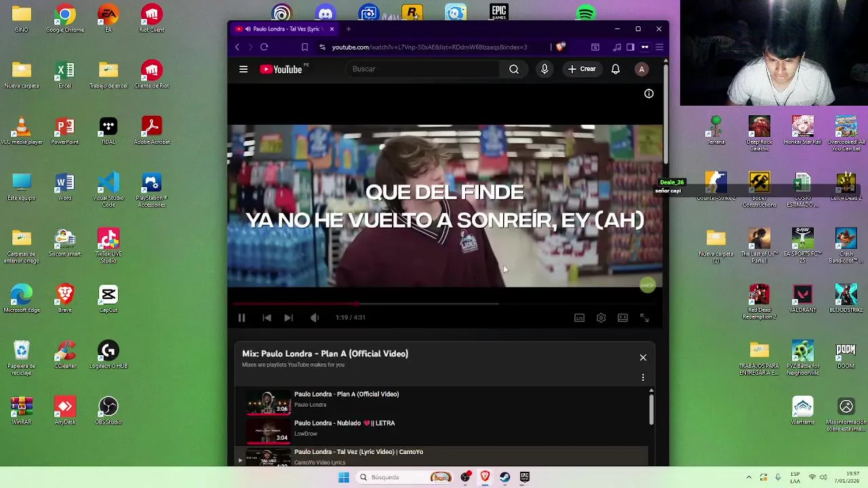Viewport: 868px width, 488px height.
Task: Open YouTube notifications bell
Action: (615, 69)
